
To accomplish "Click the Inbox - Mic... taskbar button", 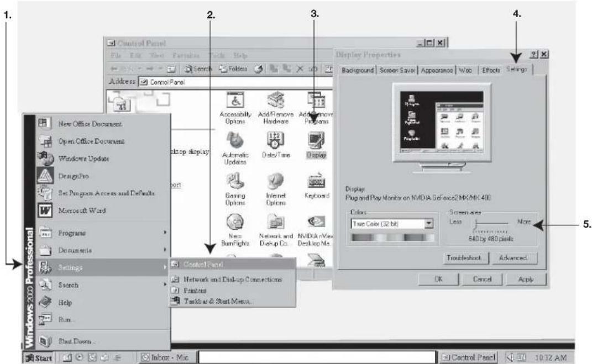I will coord(168,357).
